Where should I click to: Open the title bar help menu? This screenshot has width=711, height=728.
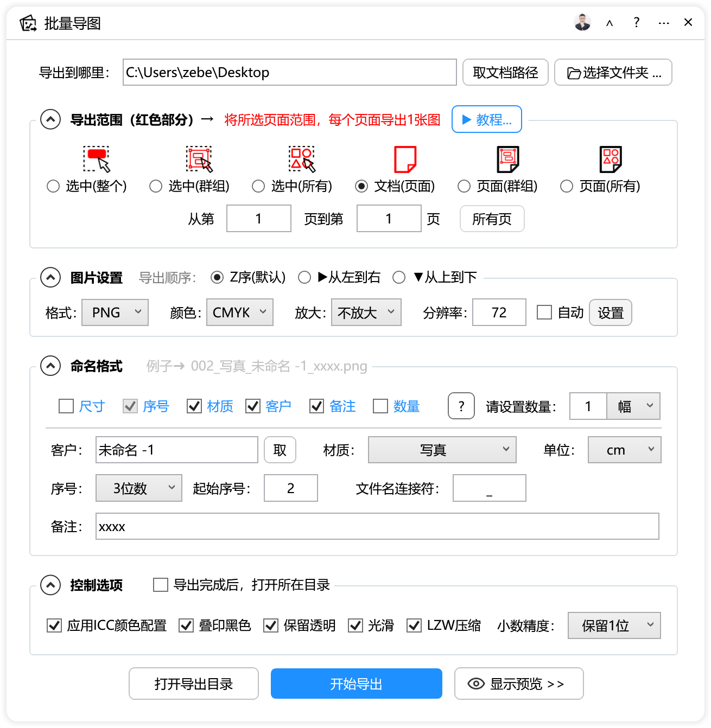tap(636, 22)
